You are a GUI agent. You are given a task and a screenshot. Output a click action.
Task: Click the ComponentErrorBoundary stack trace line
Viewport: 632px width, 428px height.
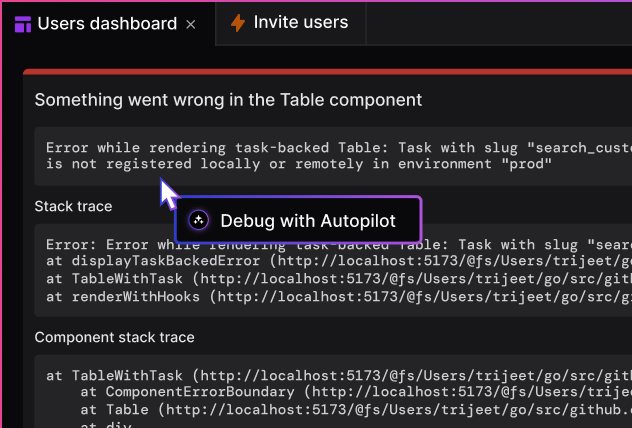click(x=356, y=392)
